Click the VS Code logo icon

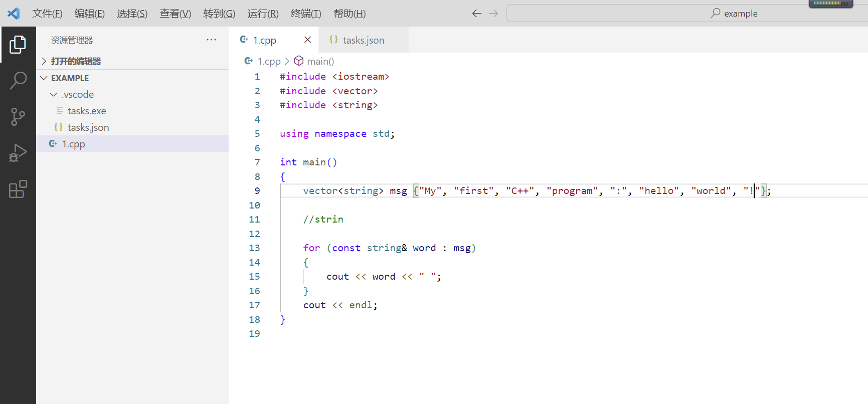click(x=14, y=14)
